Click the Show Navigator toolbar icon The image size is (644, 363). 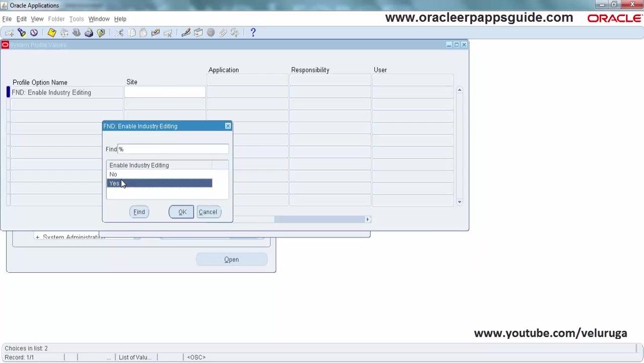34,33
